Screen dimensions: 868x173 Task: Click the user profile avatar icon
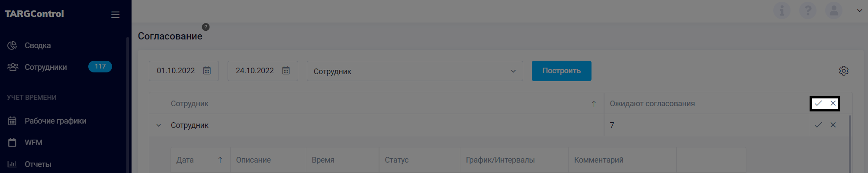coord(834,10)
